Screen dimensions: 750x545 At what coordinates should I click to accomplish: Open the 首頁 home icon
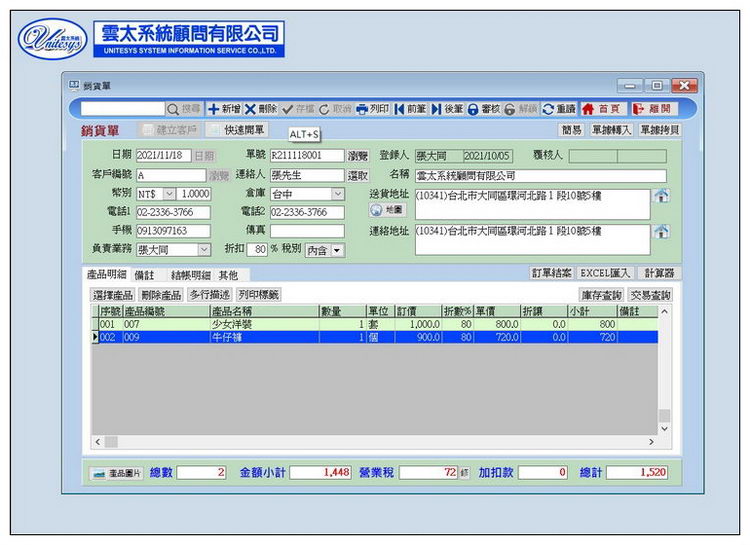click(x=589, y=108)
